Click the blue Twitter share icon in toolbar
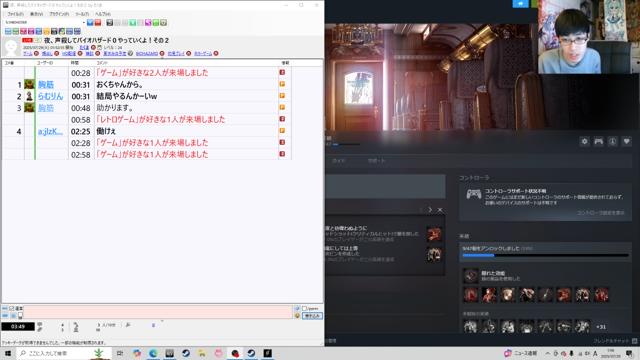 click(90, 22)
